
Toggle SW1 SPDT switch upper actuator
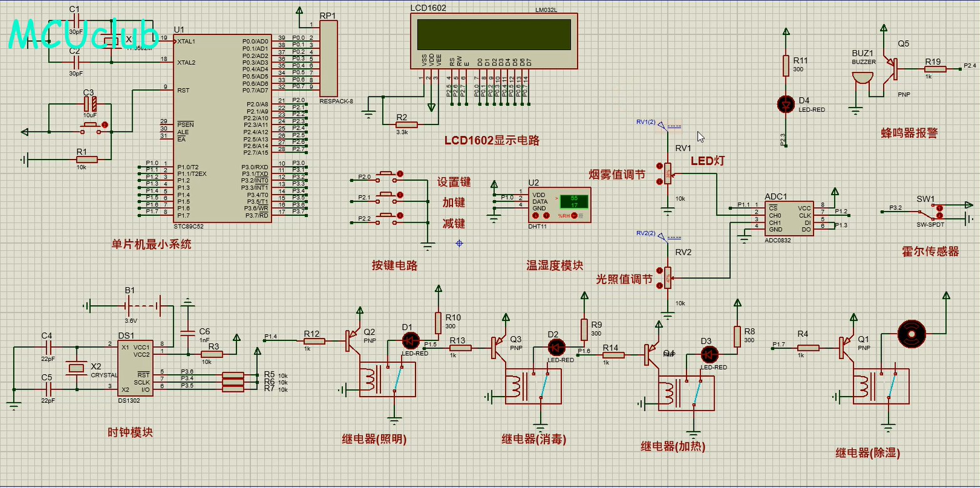tap(939, 207)
